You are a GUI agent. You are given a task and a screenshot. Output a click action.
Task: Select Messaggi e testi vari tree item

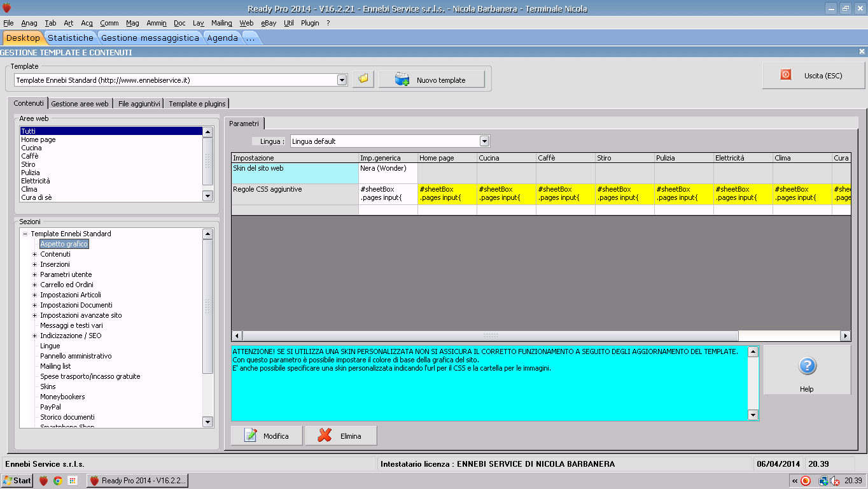pos(71,325)
